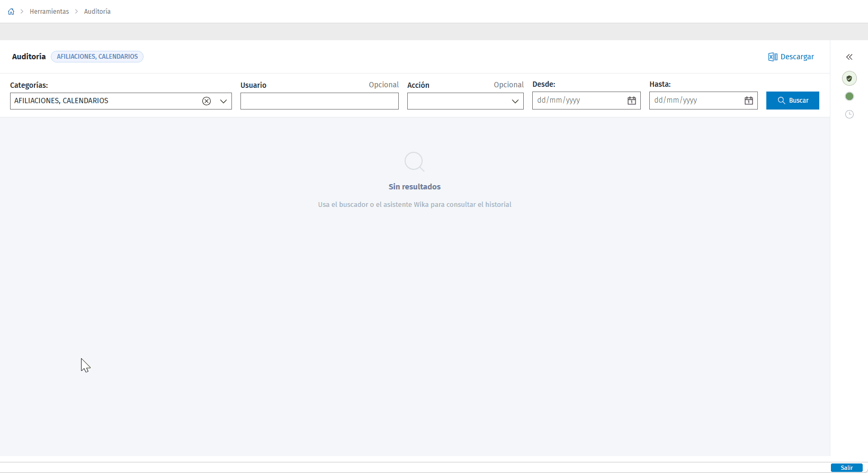Open the Acción dropdown
868x473 pixels.
pyautogui.click(x=466, y=101)
